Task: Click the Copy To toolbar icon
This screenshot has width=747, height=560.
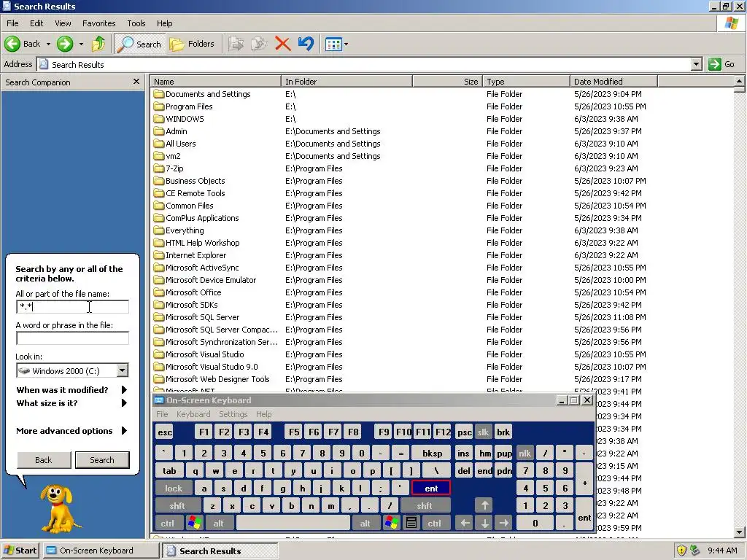Action: point(259,44)
